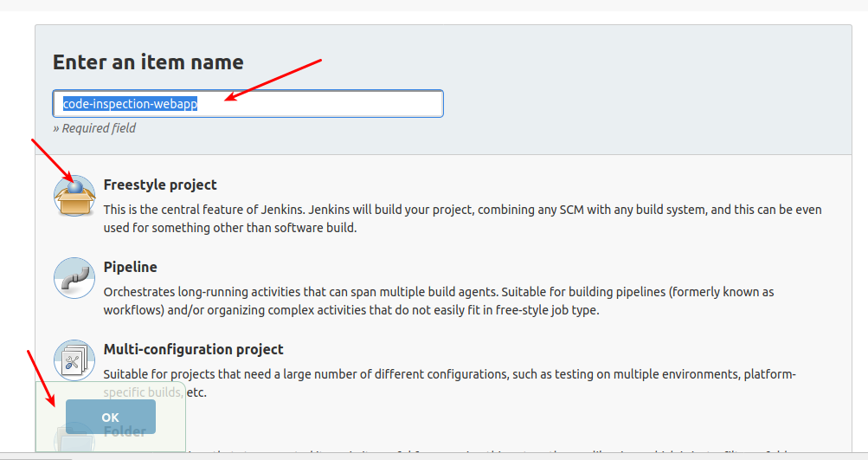Click the highlighted 'code-inspection-webapp' text
The image size is (868, 460).
[x=131, y=104]
